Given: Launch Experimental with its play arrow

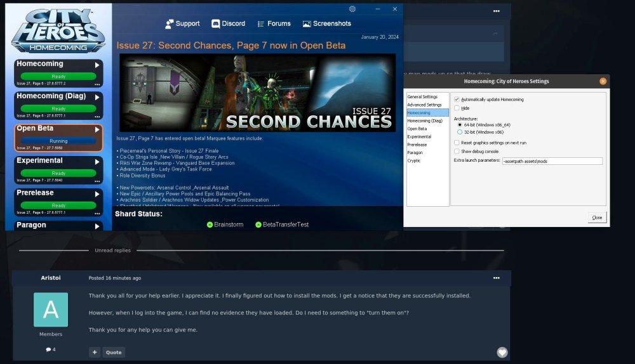Looking at the screenshot, I should pyautogui.click(x=97, y=161).
